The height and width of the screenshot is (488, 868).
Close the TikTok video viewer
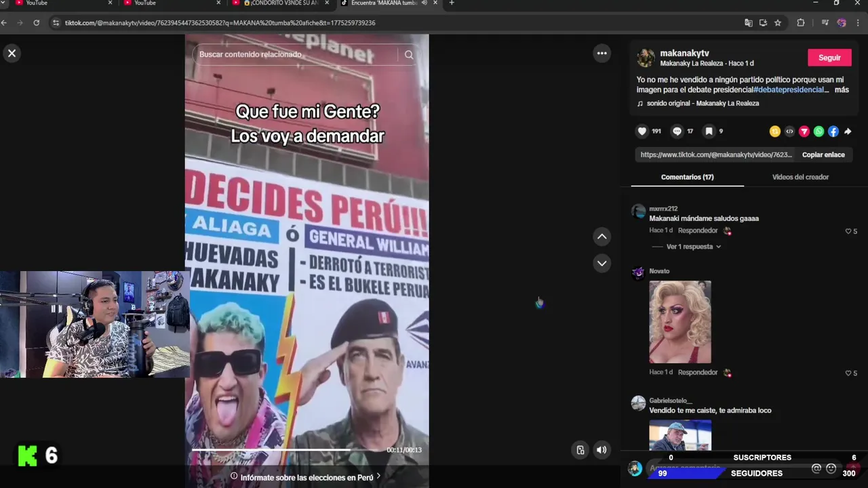pos(12,53)
